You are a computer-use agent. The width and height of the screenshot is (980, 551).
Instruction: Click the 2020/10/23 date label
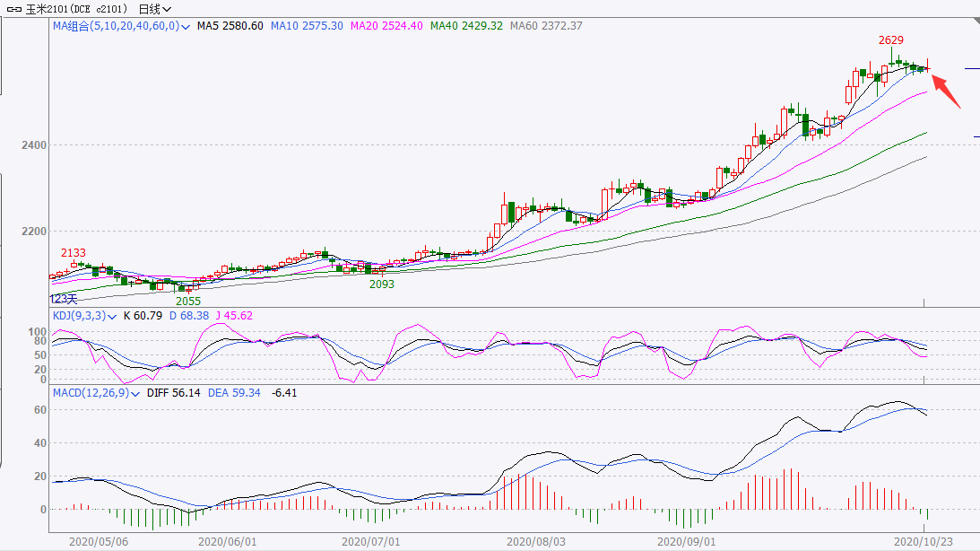(924, 542)
